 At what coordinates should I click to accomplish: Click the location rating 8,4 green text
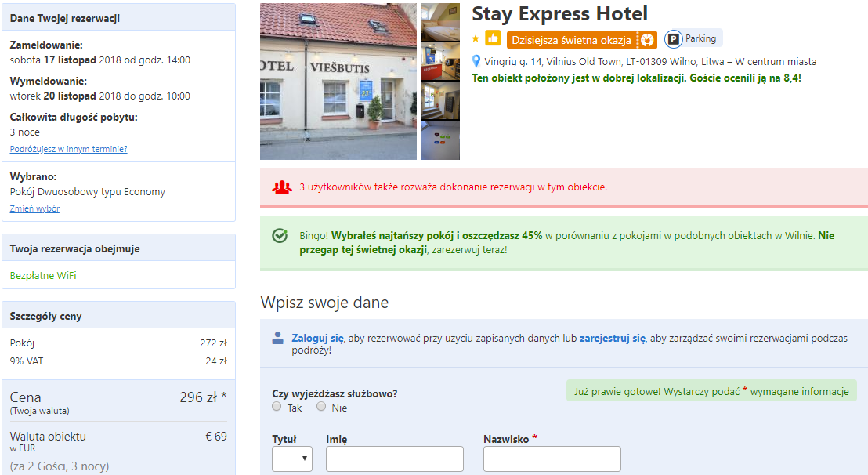point(637,78)
